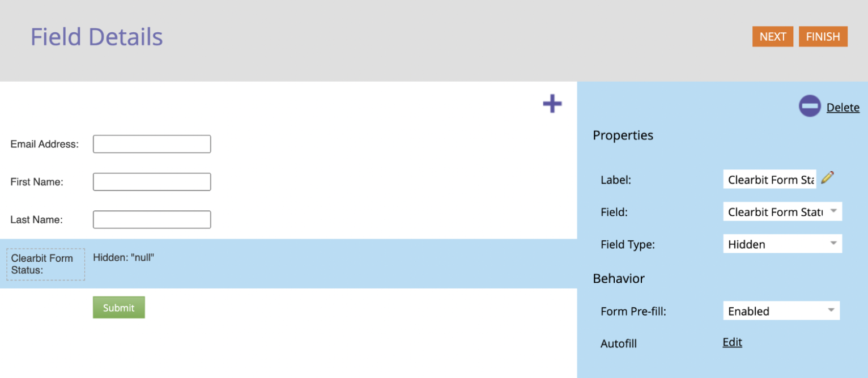Click the Delete link
The image size is (868, 378).
(843, 107)
